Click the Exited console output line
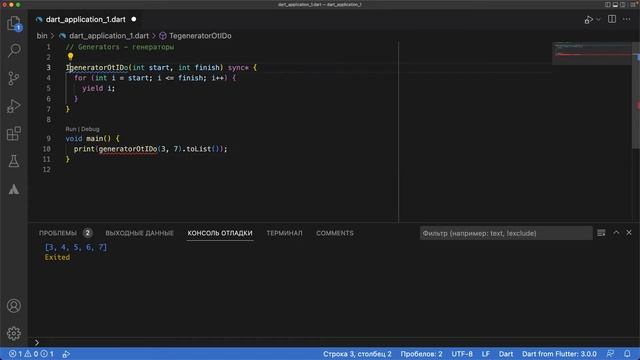640x360 pixels. pyautogui.click(x=57, y=257)
